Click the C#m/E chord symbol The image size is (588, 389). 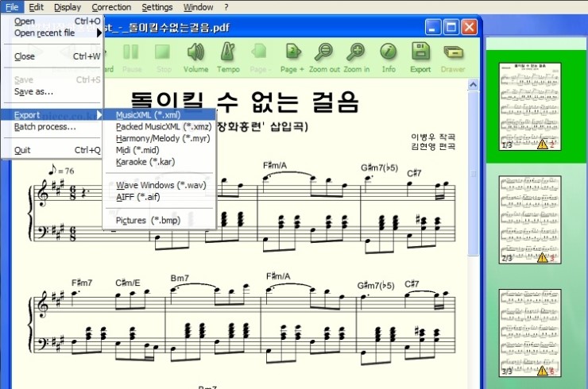tap(128, 283)
